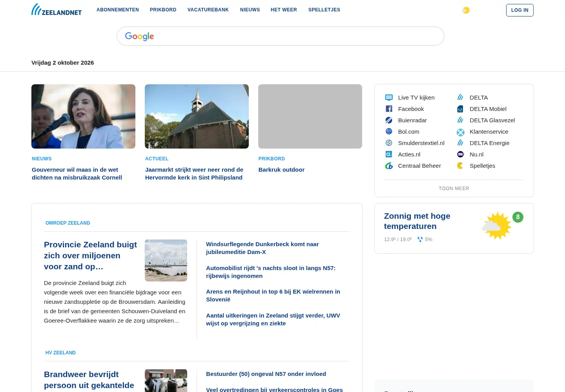This screenshot has width=565, height=392.
Task: Click the DELTA Glasvezel icon
Action: (460, 120)
